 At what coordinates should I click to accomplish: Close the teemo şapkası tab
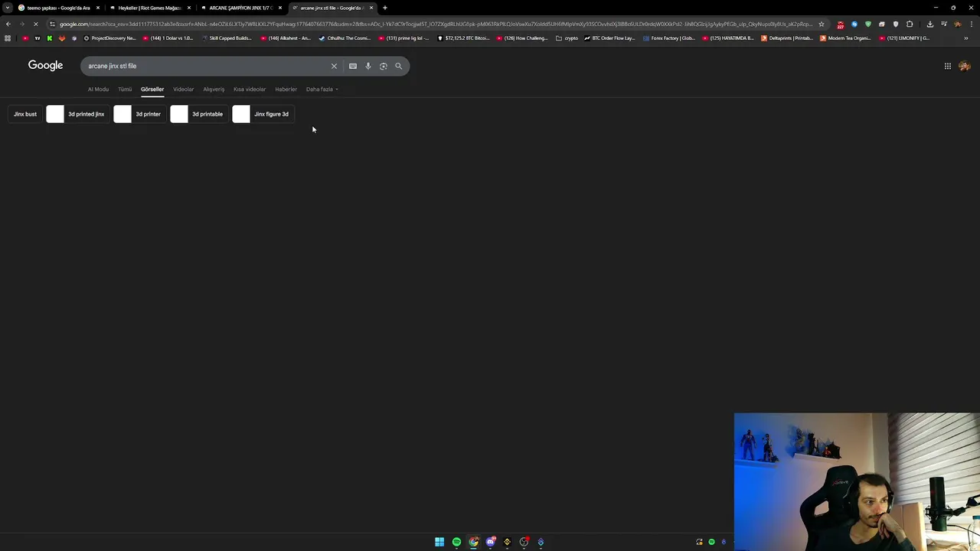pos(98,8)
